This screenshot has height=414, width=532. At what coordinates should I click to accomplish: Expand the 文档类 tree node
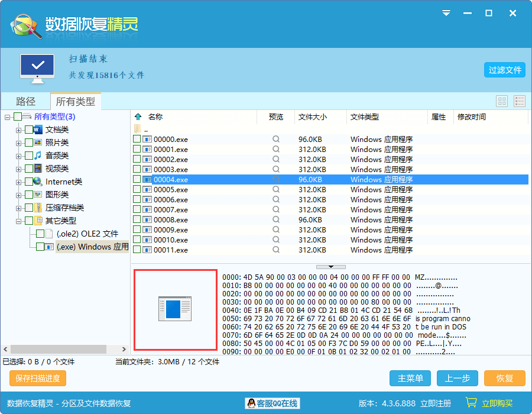pos(18,130)
